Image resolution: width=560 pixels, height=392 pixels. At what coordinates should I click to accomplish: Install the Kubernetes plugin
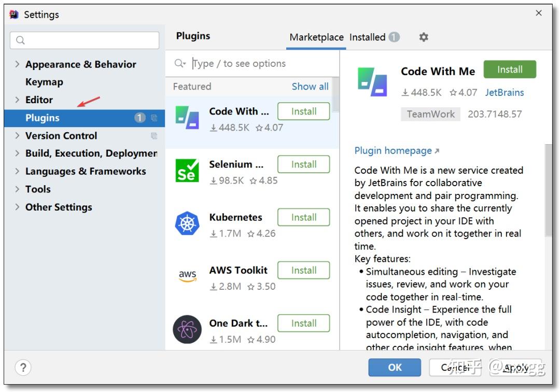(303, 217)
